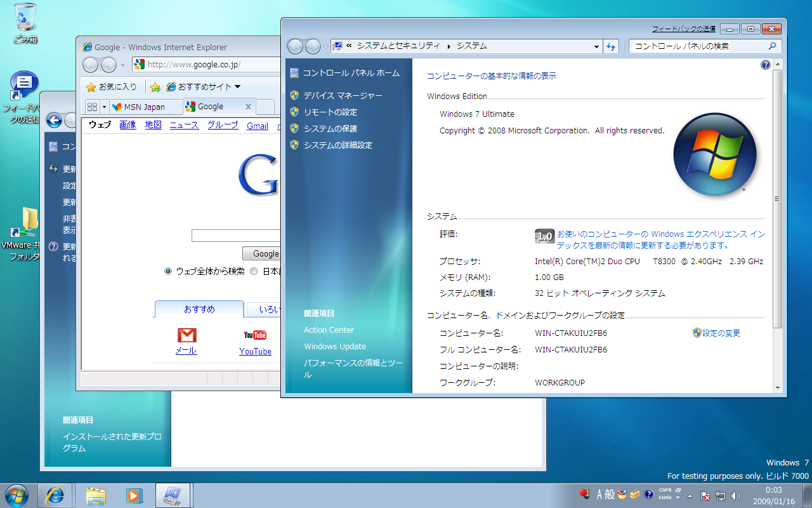Click the search magnifier in Control Panel search box
This screenshot has height=508, width=812.
[772, 46]
